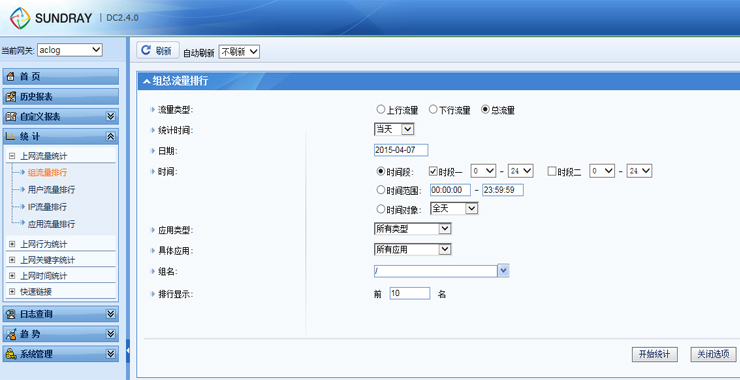Click the 系统管理 admin icon

coord(10,354)
